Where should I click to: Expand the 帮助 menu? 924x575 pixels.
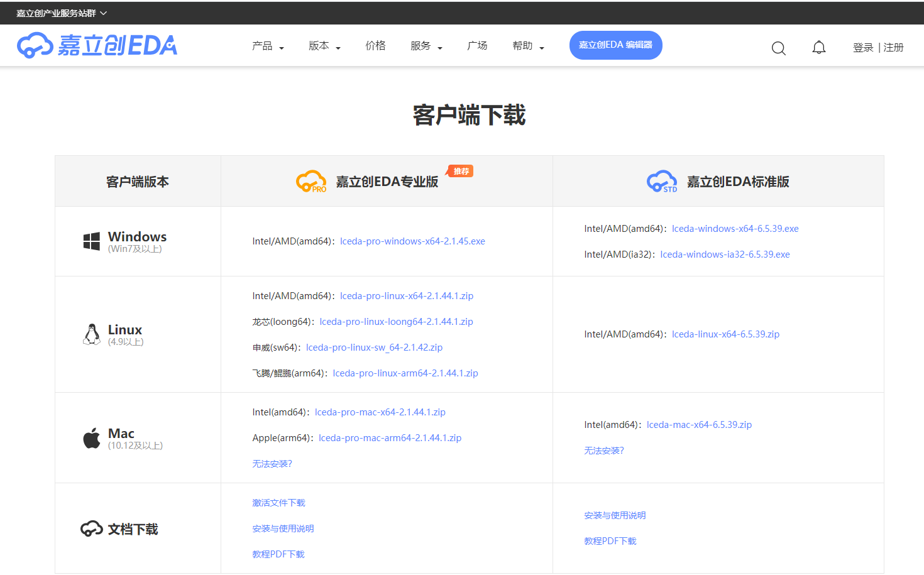point(528,46)
